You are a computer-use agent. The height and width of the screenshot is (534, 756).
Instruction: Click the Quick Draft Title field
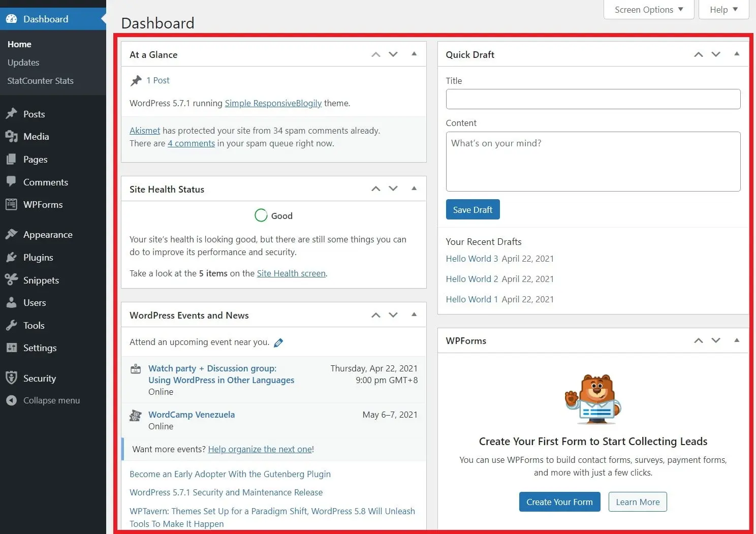point(593,99)
